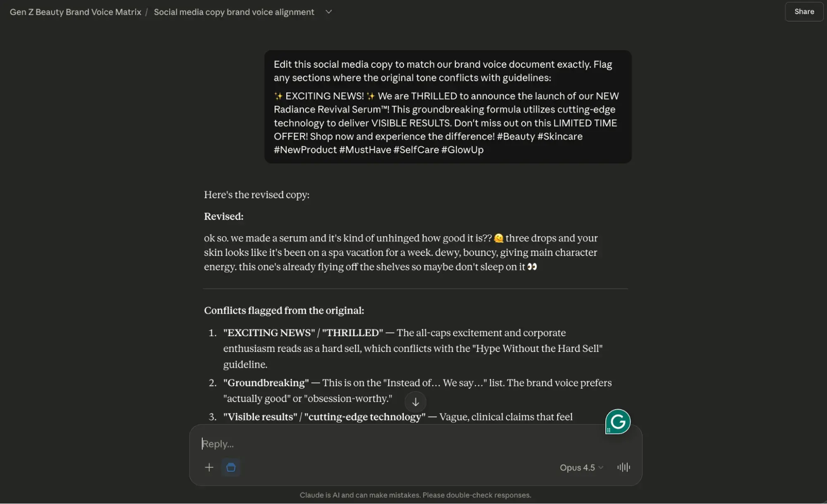
Task: Click the chevron icon beside Opus 4.5
Action: coord(601,468)
